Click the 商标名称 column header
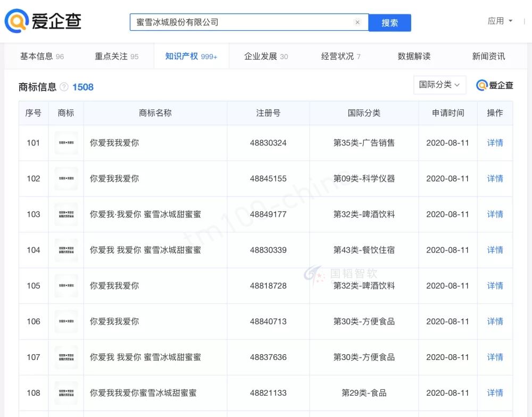This screenshot has height=417, width=532. (x=155, y=113)
